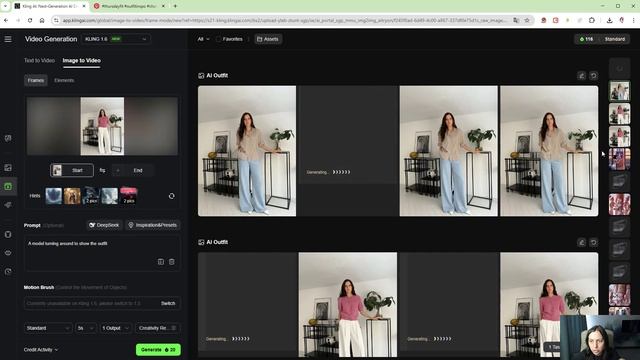Screen dimensions: 640x360
Task: Bookmark this page with the star icon
Action: click(527, 20)
